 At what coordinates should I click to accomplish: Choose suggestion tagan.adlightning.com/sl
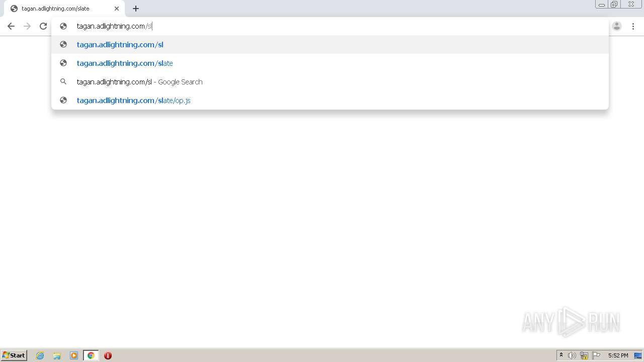point(330,44)
